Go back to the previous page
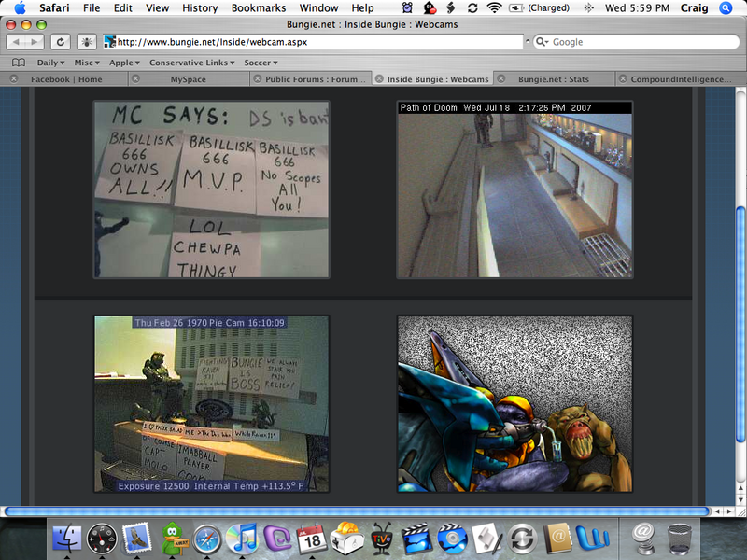The width and height of the screenshot is (747, 560). click(18, 42)
